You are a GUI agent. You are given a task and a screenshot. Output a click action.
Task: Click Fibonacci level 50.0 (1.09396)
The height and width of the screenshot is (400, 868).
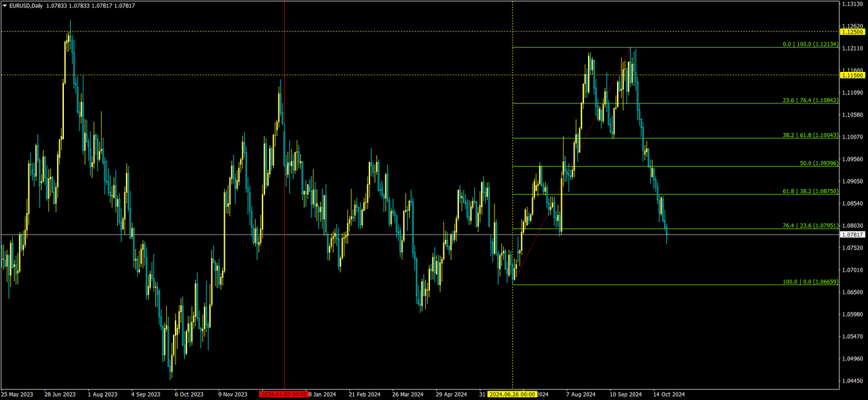(x=818, y=163)
